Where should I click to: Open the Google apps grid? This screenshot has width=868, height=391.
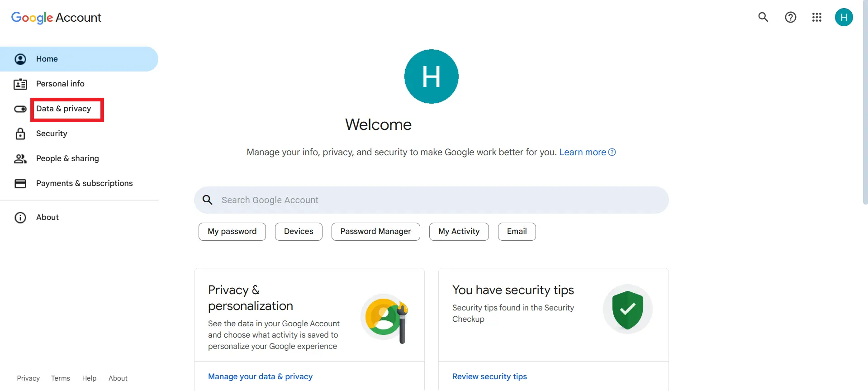816,17
